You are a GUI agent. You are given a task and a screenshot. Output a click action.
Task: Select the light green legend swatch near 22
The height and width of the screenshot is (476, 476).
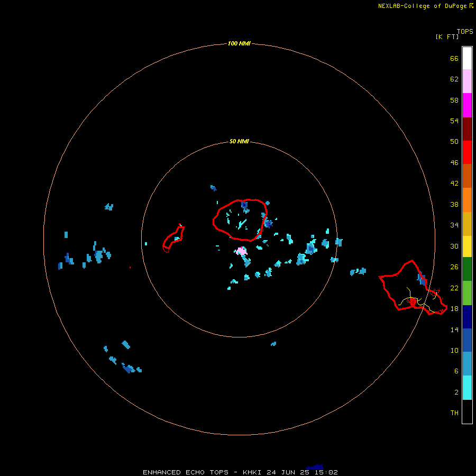(467, 293)
